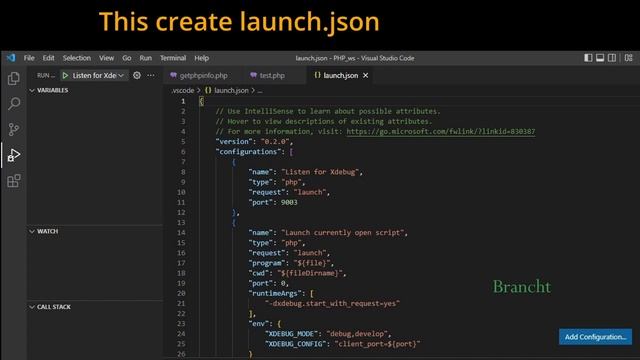Click the breadcrumb trailing ellipsis
This screenshot has height=360, width=640.
(260, 91)
